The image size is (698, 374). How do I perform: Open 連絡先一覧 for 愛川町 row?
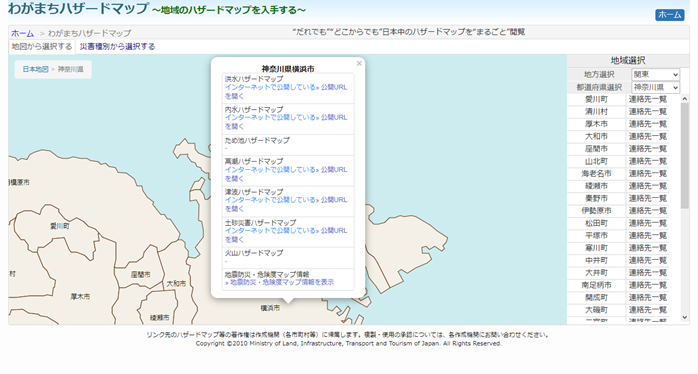click(x=648, y=99)
